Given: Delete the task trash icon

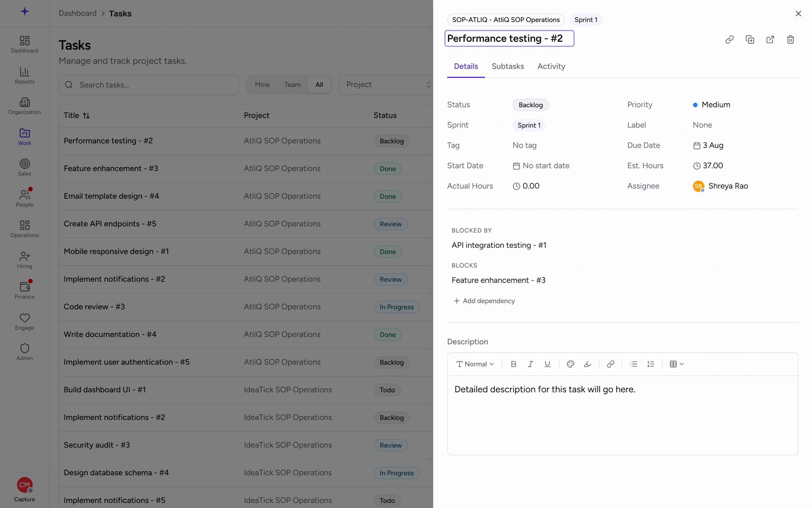Looking at the screenshot, I should (x=791, y=40).
